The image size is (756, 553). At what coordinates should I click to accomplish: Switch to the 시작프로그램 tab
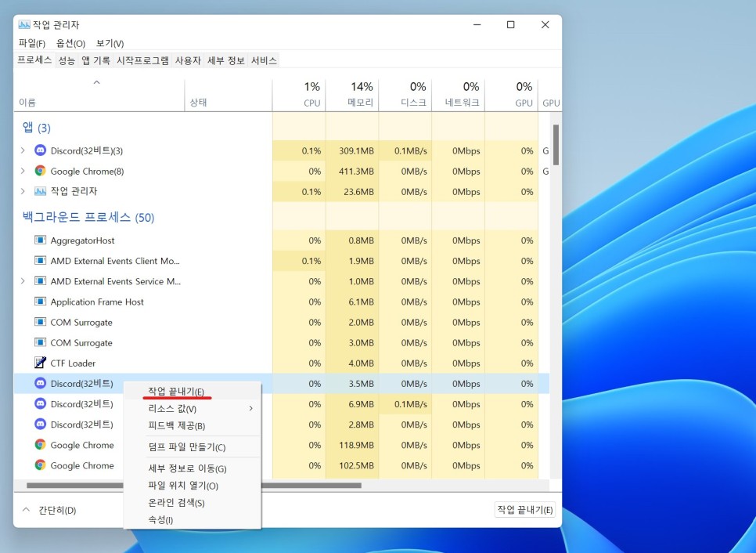tap(142, 61)
